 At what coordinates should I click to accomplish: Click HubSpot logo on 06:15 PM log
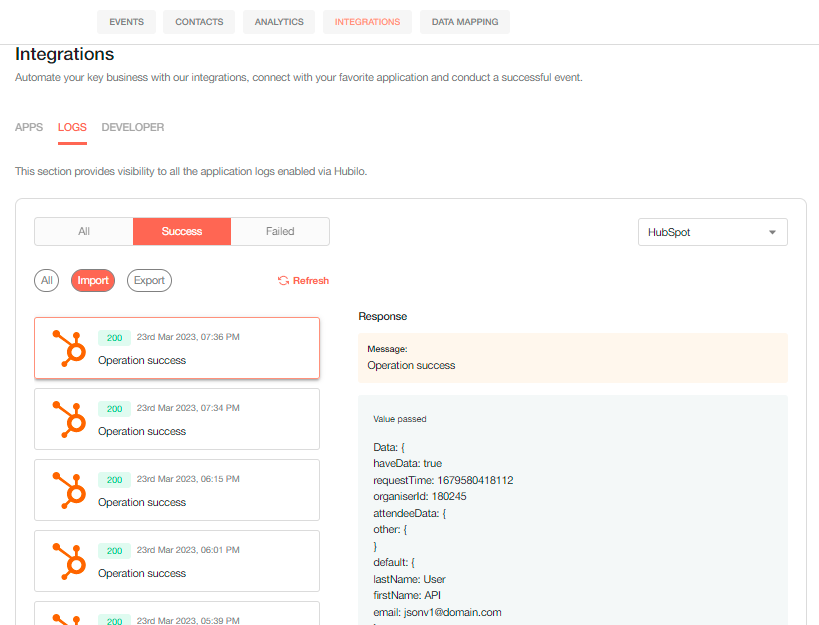coord(69,490)
